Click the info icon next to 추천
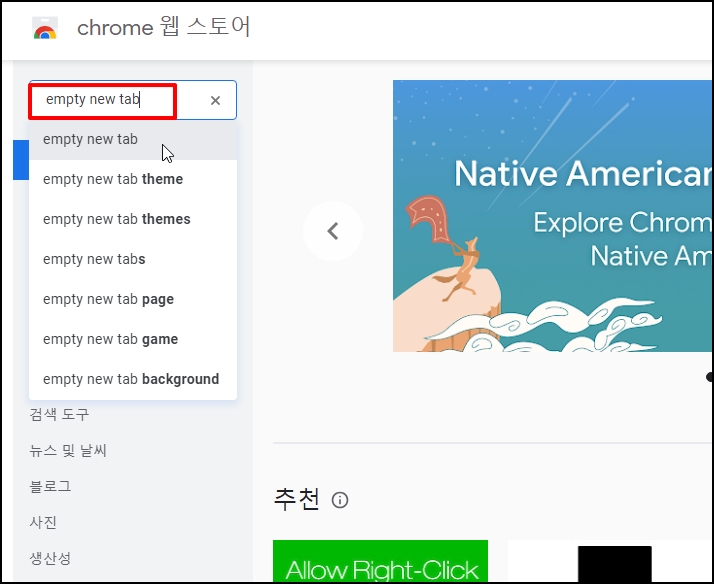The image size is (714, 584). click(x=340, y=500)
